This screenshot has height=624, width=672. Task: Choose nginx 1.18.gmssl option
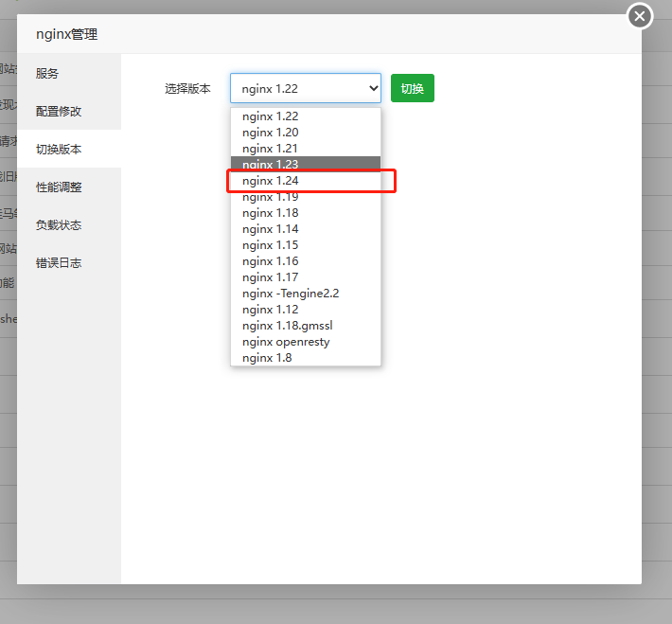(306, 326)
